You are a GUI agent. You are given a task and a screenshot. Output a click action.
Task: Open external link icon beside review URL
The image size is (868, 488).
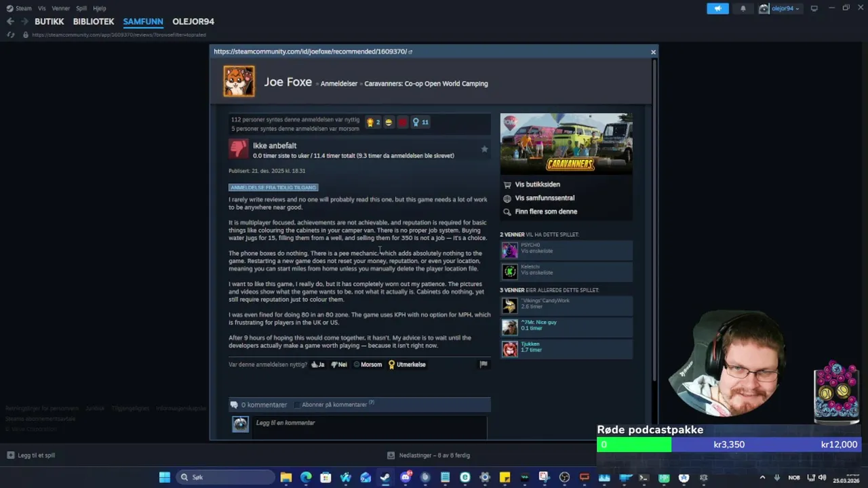(x=410, y=52)
